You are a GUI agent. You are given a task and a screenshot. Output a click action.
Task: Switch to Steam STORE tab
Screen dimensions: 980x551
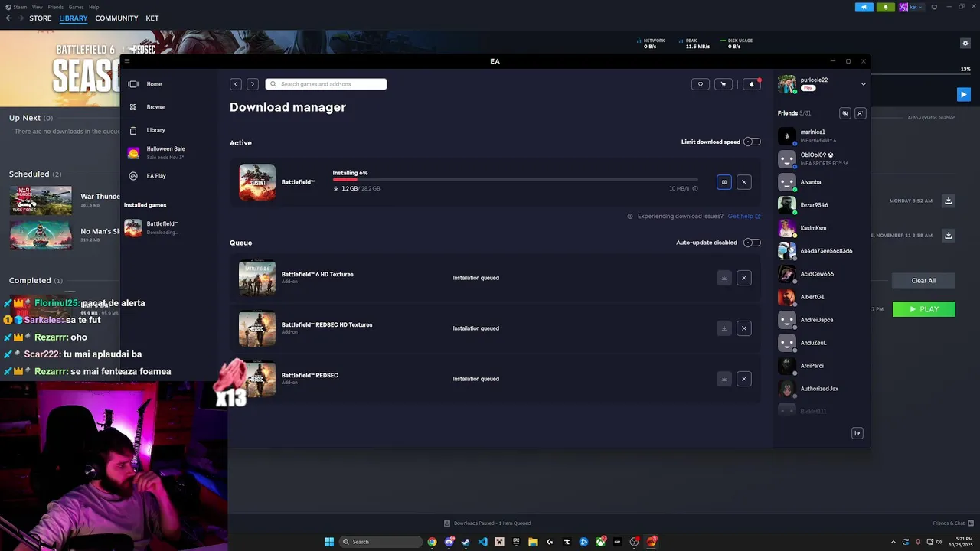[x=41, y=18]
